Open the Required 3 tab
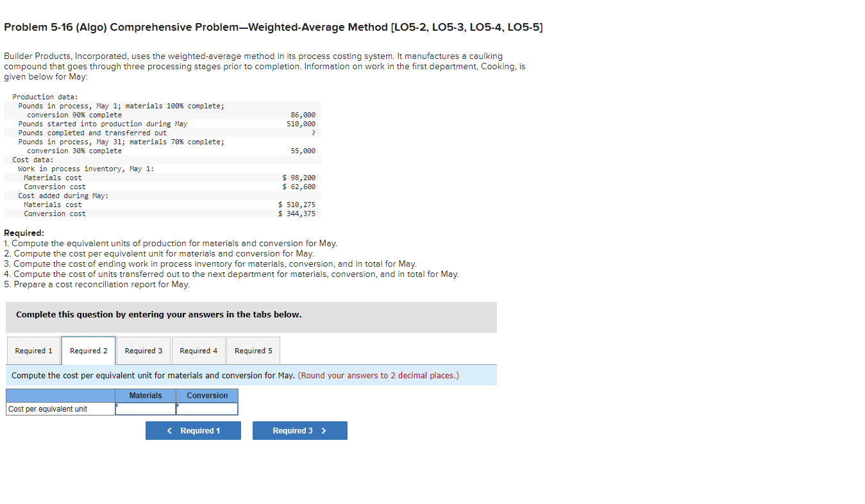The image size is (865, 504). [143, 350]
